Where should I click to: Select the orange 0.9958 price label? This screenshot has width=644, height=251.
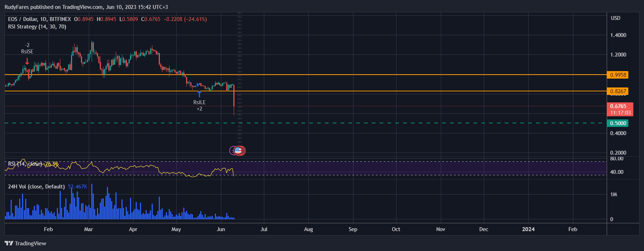(x=618, y=75)
